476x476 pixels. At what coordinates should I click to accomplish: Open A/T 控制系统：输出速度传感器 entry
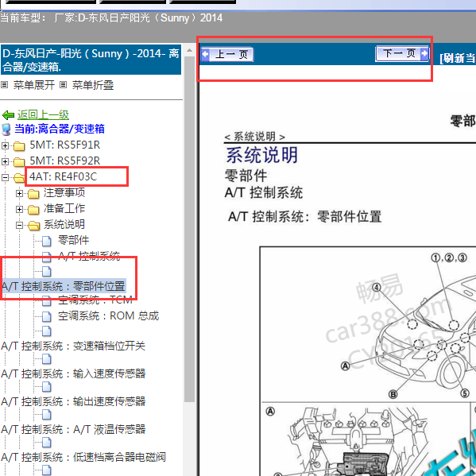(73, 401)
